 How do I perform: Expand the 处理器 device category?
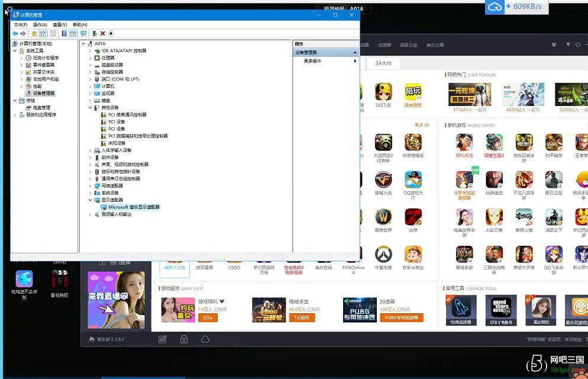pos(90,58)
